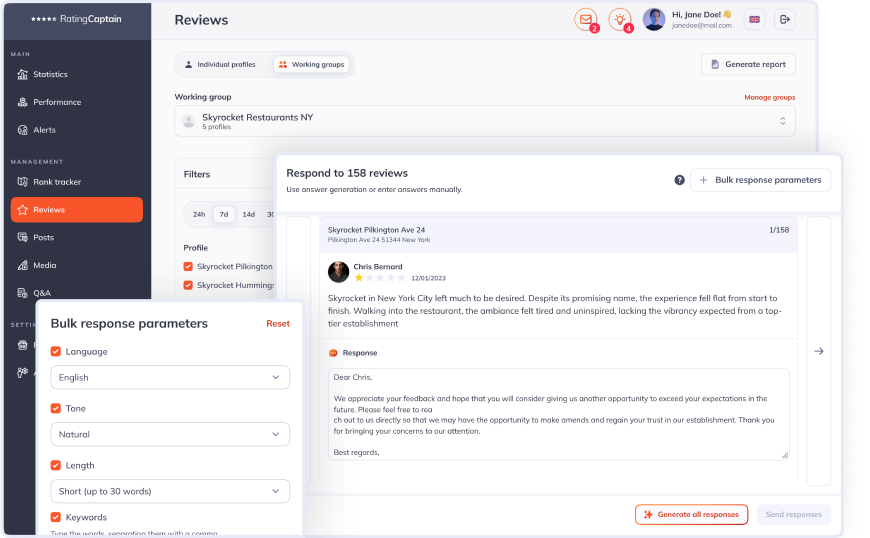Click the 1/158 review counter

click(779, 230)
